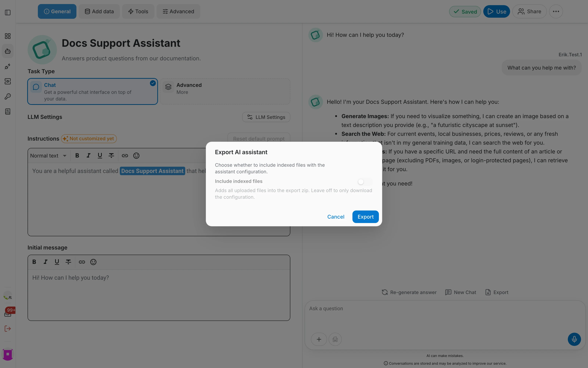Open the dashboard grid icon in sidebar
This screenshot has width=588, height=368.
pyautogui.click(x=8, y=36)
